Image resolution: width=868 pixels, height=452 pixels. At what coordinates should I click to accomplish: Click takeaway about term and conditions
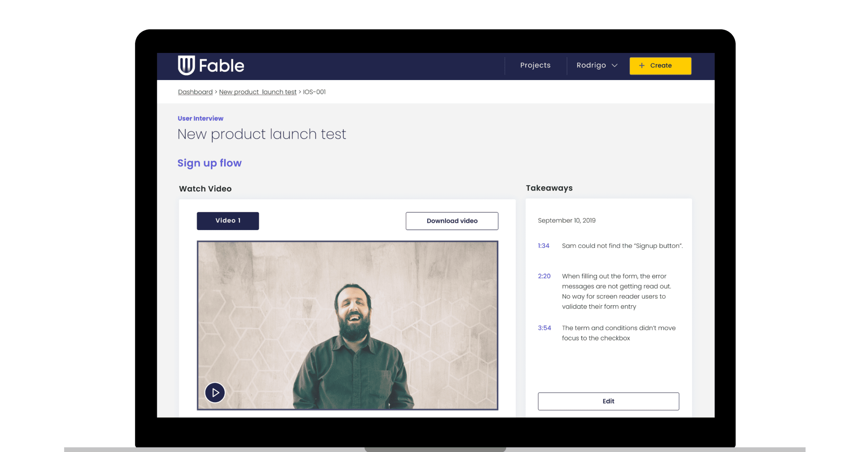[x=618, y=333]
